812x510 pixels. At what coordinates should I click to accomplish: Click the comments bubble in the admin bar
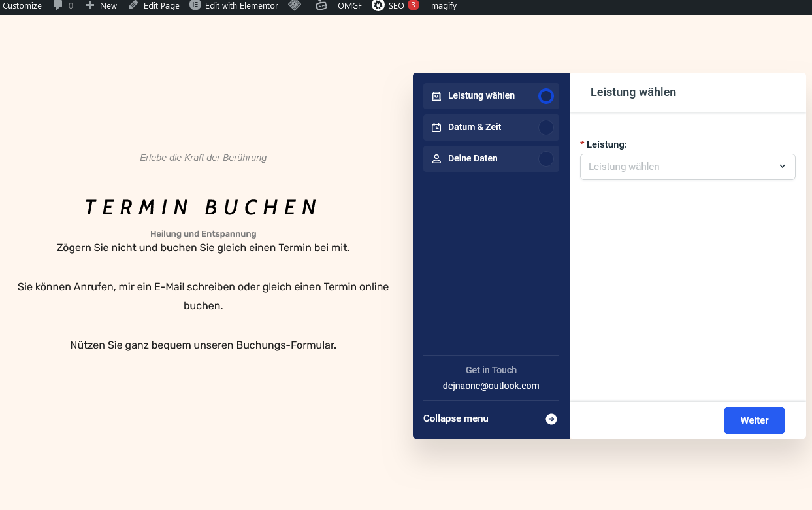(x=59, y=6)
